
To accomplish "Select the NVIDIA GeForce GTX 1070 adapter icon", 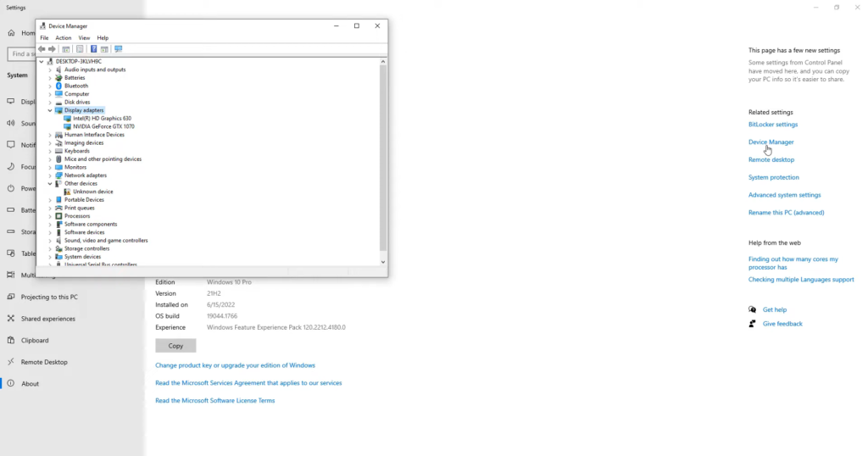I will pos(68,126).
